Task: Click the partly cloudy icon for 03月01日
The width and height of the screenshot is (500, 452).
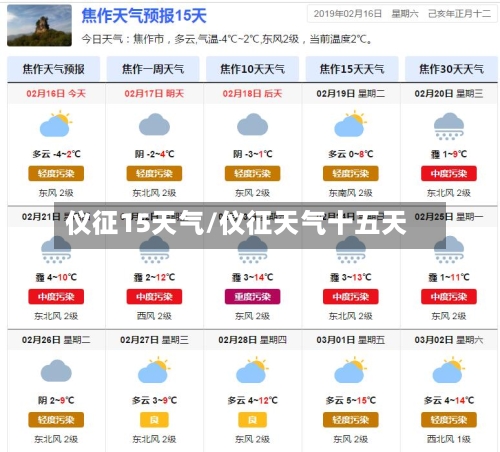Action: click(350, 370)
